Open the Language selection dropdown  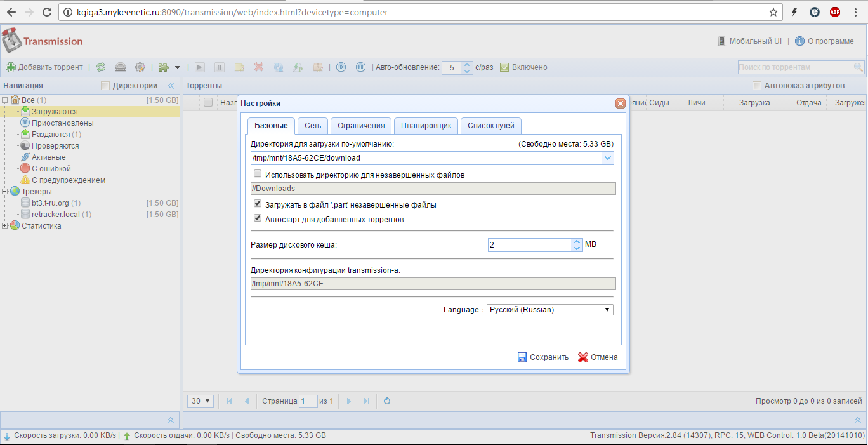pos(549,310)
